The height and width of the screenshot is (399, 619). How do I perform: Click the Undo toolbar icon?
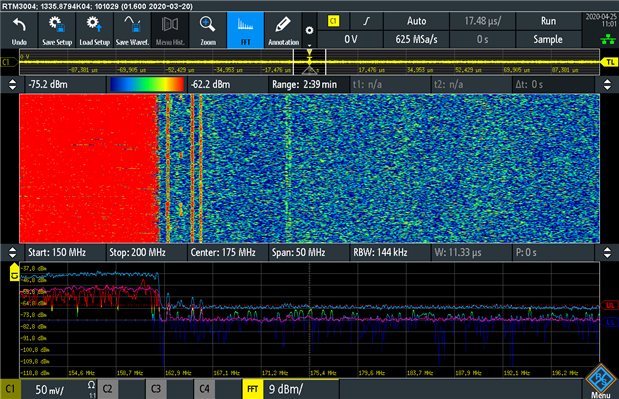pyautogui.click(x=19, y=30)
